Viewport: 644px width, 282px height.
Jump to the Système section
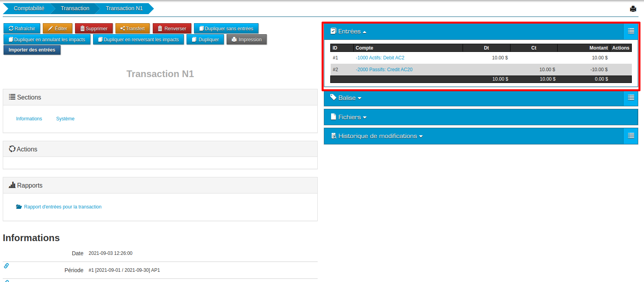[65, 119]
